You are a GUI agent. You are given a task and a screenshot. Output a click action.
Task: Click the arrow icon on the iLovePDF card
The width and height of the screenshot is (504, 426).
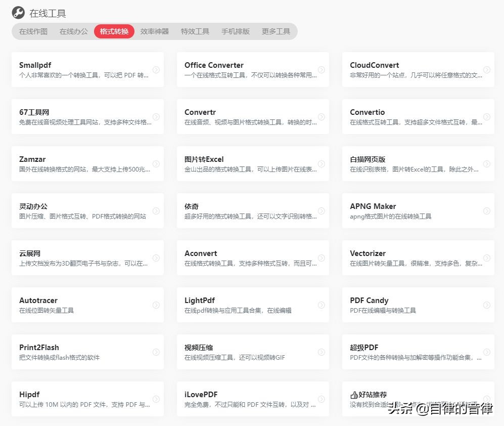[322, 399]
